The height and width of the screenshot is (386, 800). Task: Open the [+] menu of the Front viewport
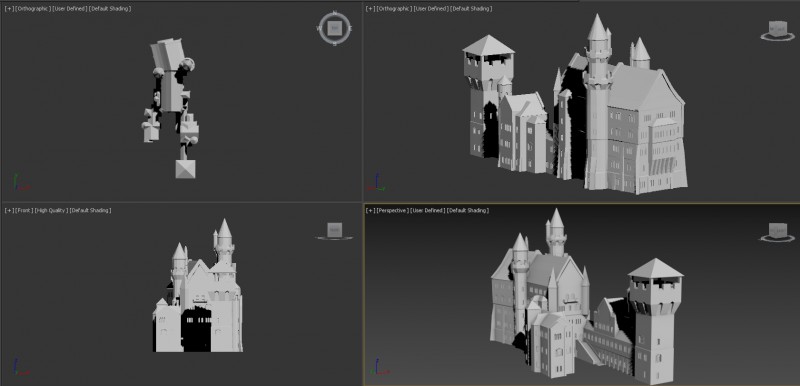9,210
